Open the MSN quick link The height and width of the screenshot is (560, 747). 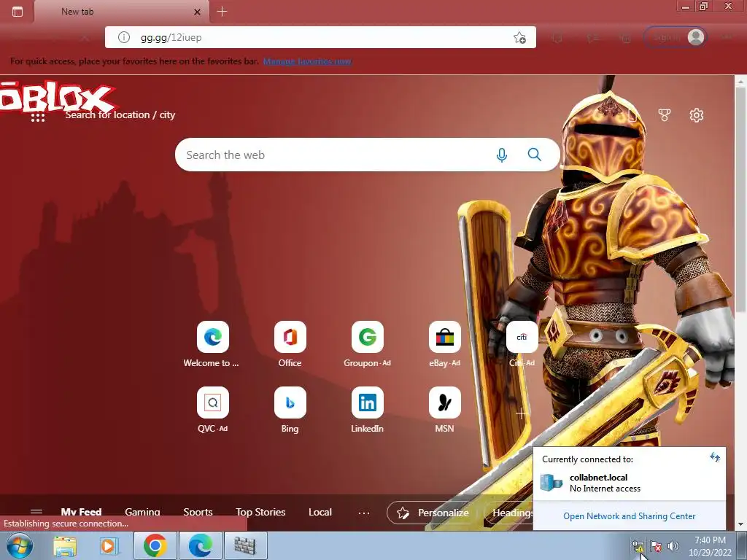tap(445, 410)
